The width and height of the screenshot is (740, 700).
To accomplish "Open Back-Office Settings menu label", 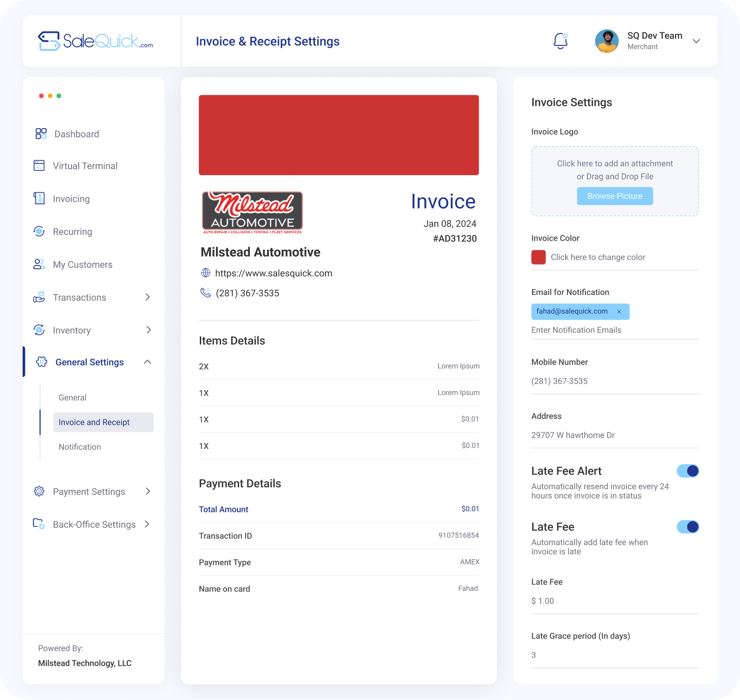I will (x=94, y=524).
